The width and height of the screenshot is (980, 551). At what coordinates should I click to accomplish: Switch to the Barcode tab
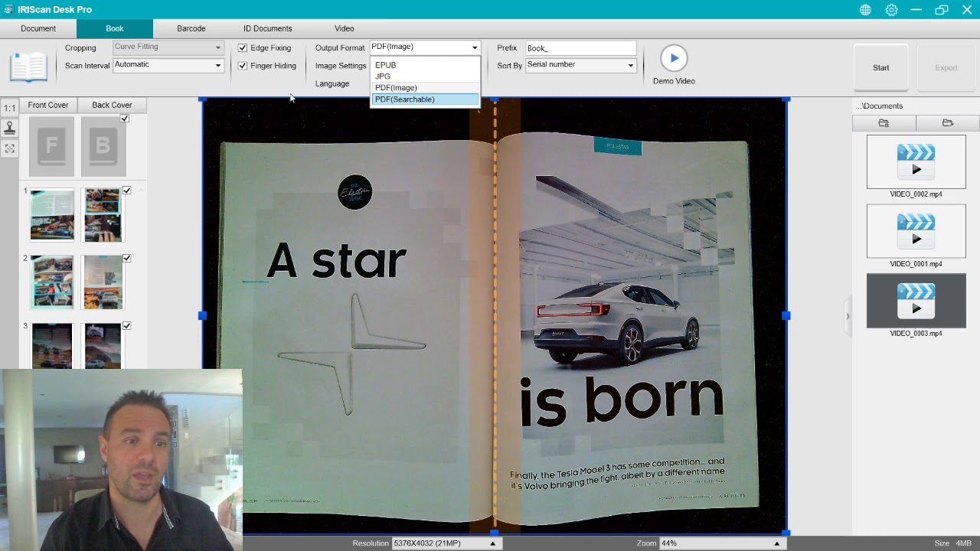(x=191, y=28)
